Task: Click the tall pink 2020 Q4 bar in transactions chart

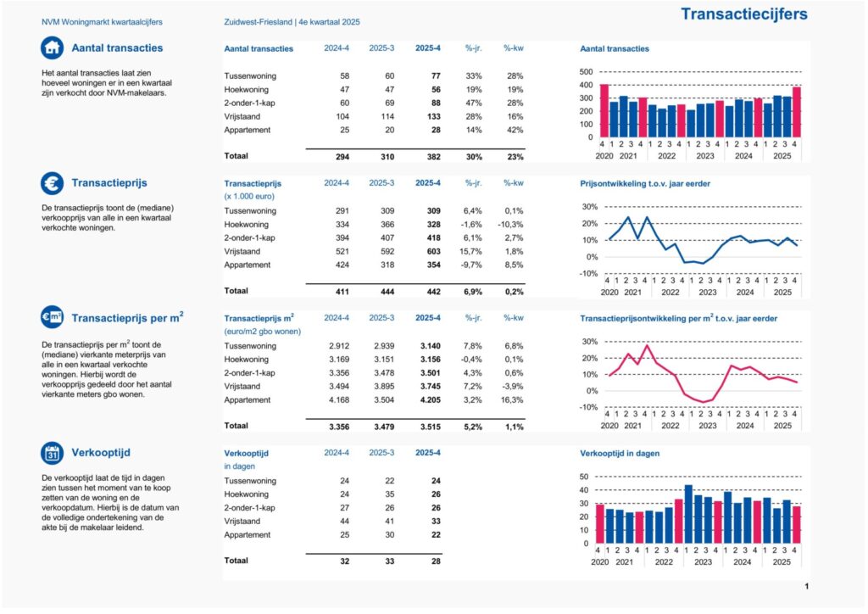Action: (604, 110)
